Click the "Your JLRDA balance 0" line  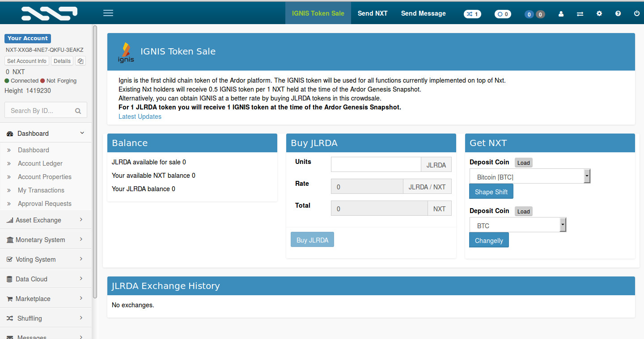[144, 189]
